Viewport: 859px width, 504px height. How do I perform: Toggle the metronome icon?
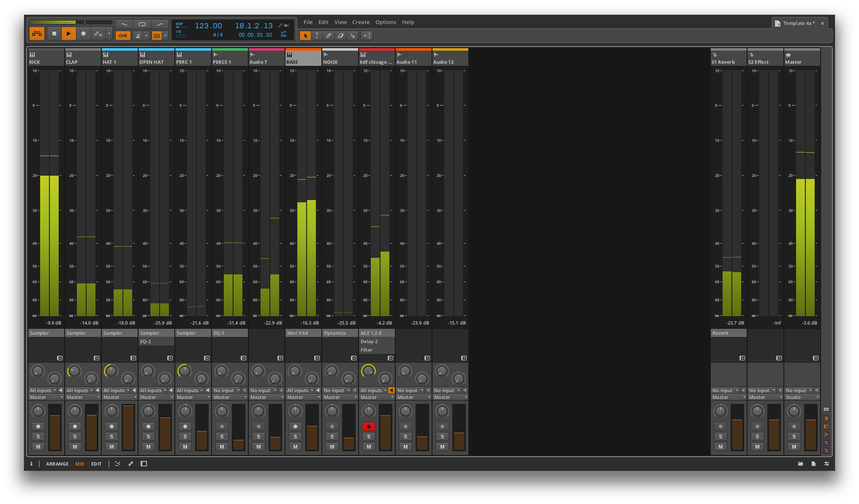138,36
